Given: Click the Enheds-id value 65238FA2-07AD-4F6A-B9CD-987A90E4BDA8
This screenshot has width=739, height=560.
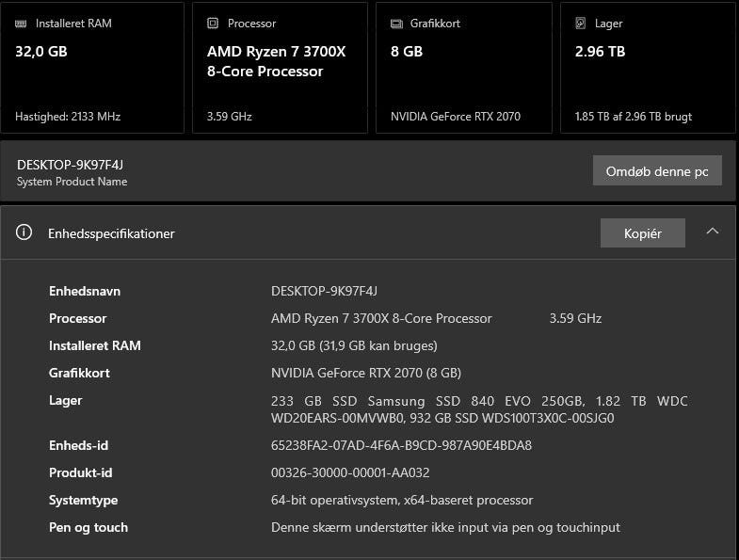Looking at the screenshot, I should tap(401, 445).
